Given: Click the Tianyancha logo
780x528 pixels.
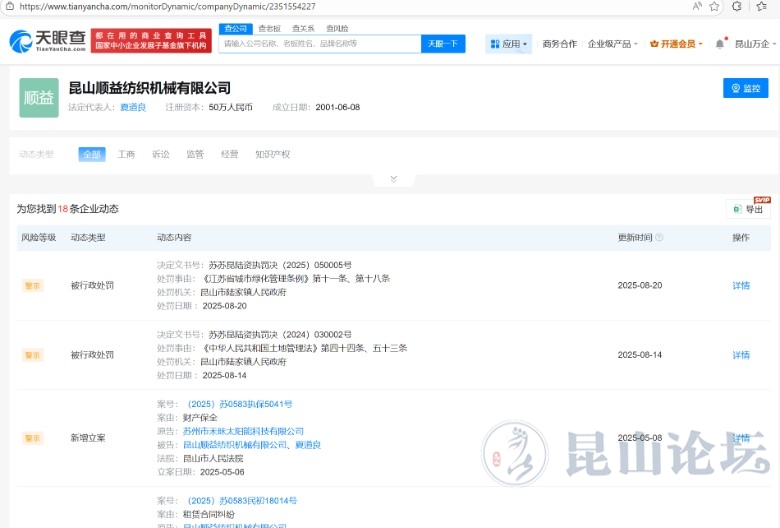Looking at the screenshot, I should click(x=48, y=41).
